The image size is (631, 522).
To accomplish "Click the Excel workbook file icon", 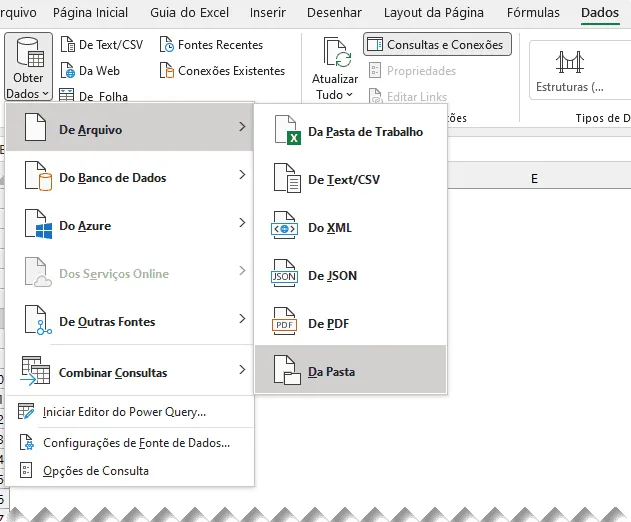I will 287,130.
